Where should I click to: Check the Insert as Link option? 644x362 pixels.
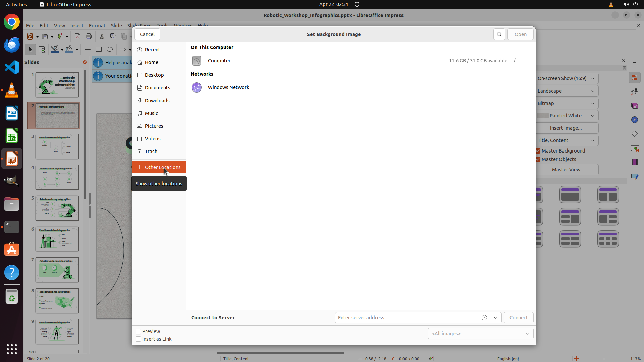138,339
